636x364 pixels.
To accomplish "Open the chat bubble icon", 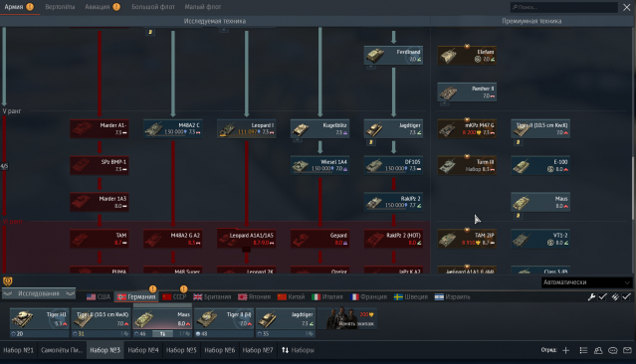I will click(612, 350).
